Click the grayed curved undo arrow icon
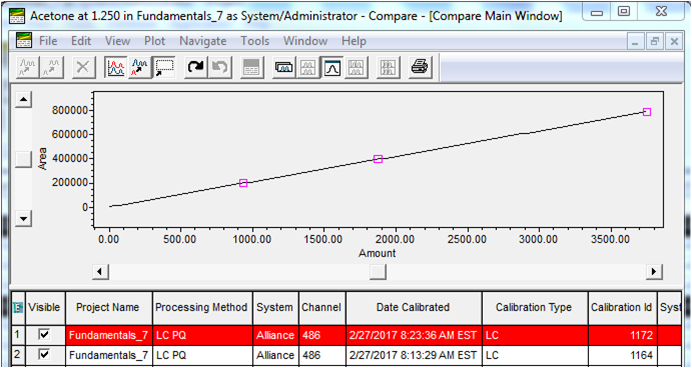692x368 pixels. 220,68
